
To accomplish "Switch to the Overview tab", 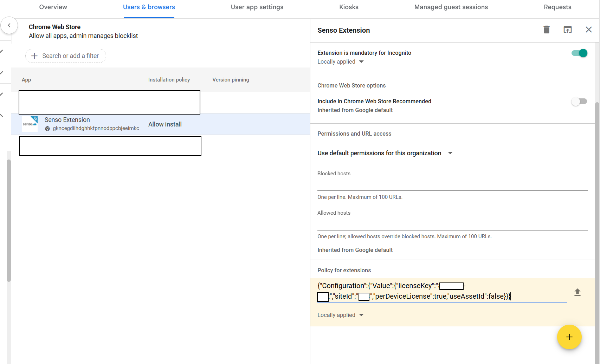I will [53, 7].
